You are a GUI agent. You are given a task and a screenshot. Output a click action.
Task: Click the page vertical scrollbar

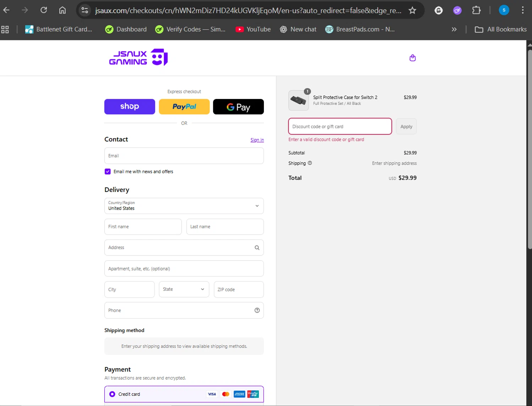pyautogui.click(x=530, y=149)
